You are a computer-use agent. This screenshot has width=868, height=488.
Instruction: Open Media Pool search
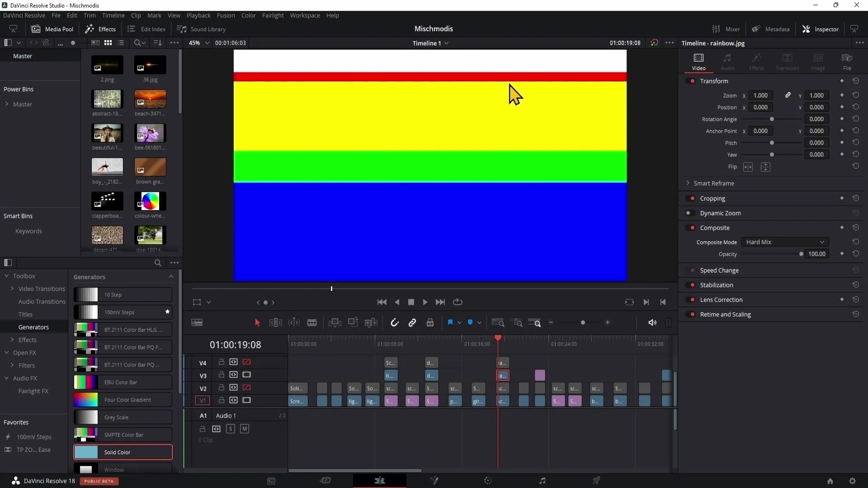(x=140, y=43)
